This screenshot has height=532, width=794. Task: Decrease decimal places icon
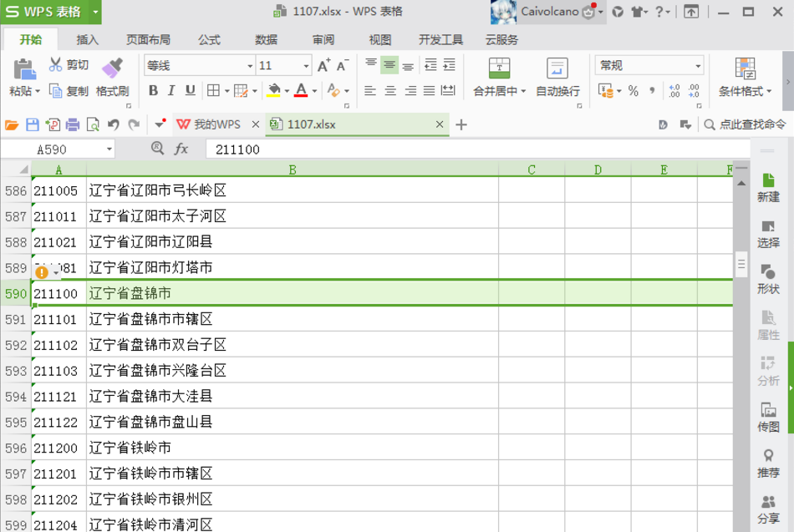[694, 91]
